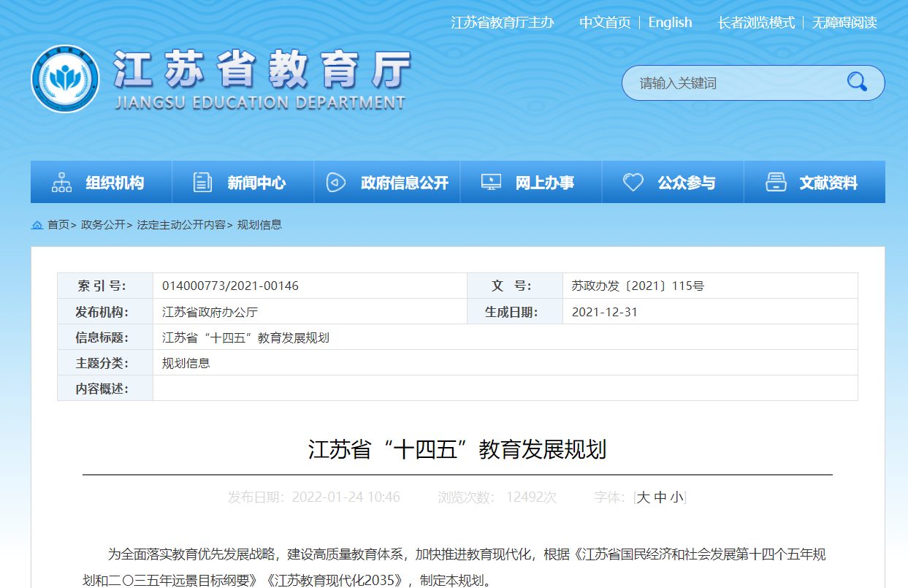The height and width of the screenshot is (588, 908).
Task: Switch to the English site
Action: coord(670,23)
